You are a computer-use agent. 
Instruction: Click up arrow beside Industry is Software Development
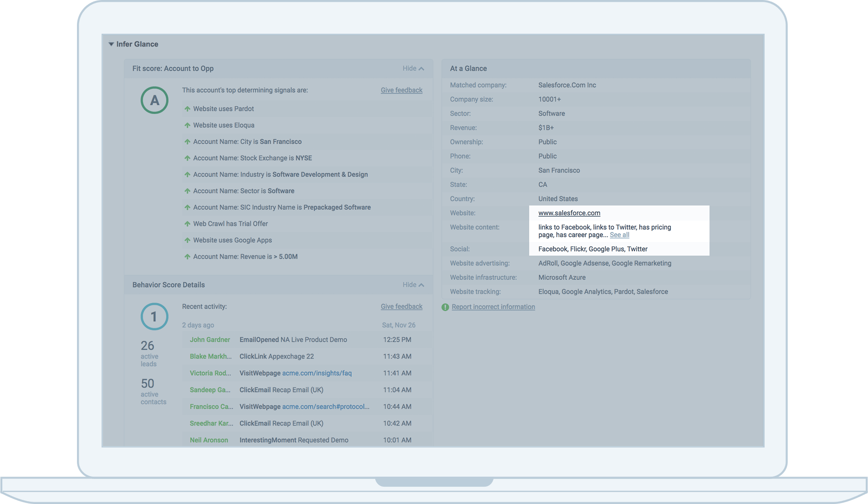tap(187, 175)
